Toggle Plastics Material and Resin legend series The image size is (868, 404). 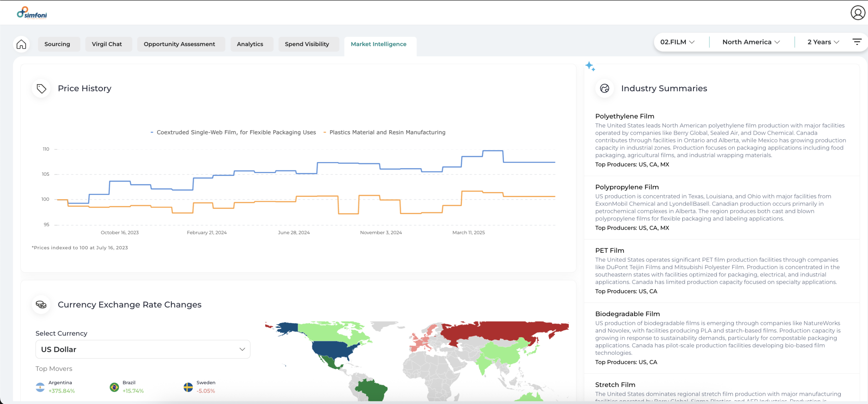[x=387, y=132]
